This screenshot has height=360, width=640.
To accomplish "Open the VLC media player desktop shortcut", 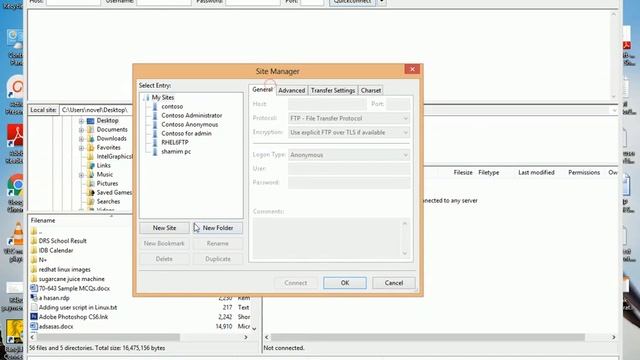I will pos(16,242).
